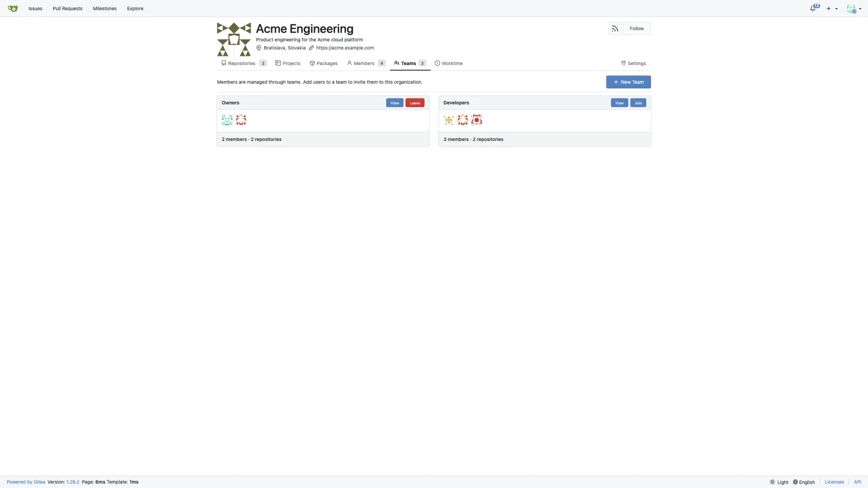Visit the https://acme.example.com website link

point(345,48)
